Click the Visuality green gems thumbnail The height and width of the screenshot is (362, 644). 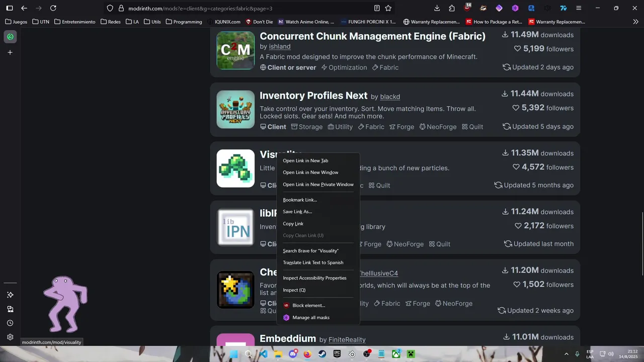(235, 168)
